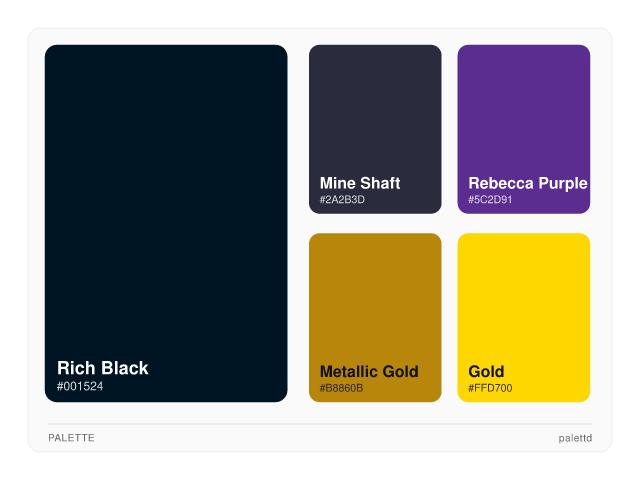Open the palettd brand link
The height and width of the screenshot is (480, 640).
point(575,438)
